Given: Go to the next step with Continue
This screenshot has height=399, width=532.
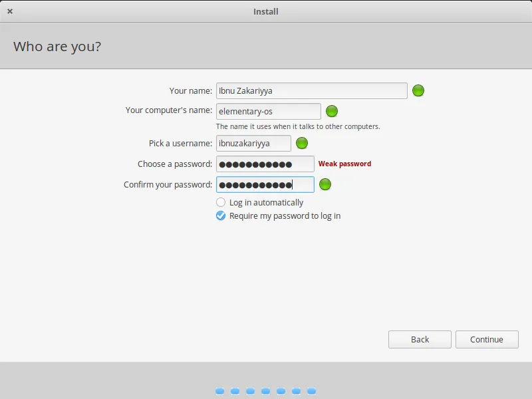Looking at the screenshot, I should (x=487, y=339).
